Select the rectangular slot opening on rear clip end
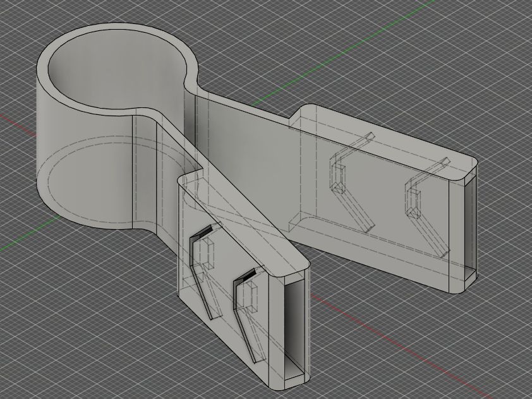The width and height of the screenshot is (532, 399). click(469, 222)
